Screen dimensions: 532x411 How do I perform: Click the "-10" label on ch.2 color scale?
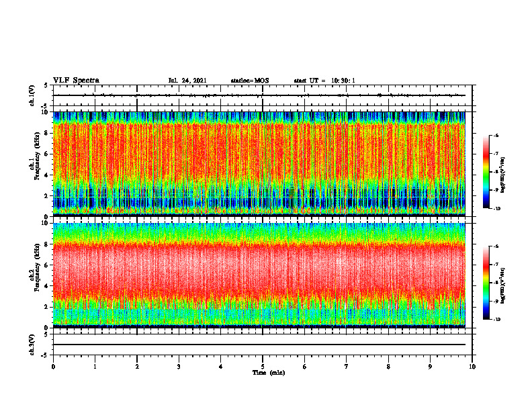pyautogui.click(x=497, y=319)
